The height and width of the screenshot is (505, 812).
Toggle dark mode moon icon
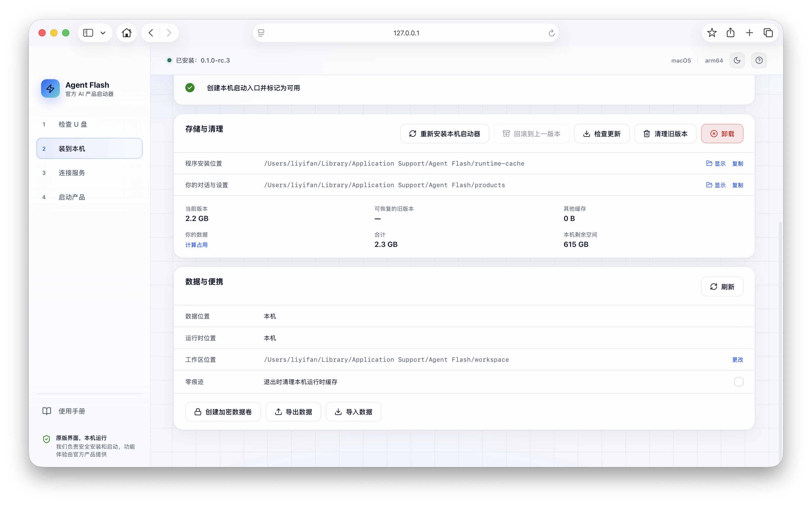click(737, 60)
